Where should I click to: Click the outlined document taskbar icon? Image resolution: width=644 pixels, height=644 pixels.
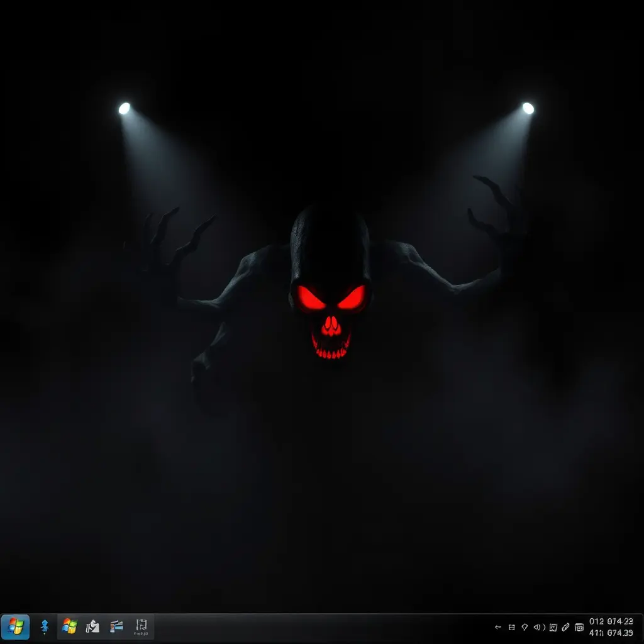(x=141, y=626)
